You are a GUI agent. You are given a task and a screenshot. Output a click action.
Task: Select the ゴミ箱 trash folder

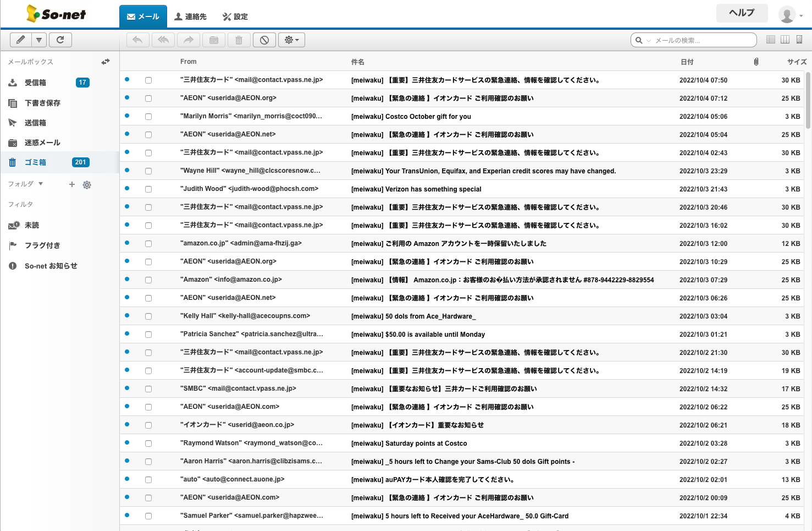(59, 162)
